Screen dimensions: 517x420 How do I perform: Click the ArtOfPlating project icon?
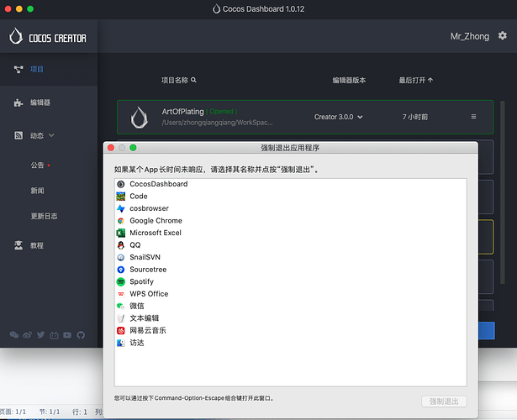(140, 118)
